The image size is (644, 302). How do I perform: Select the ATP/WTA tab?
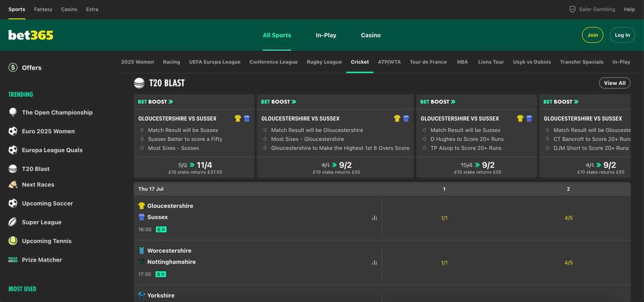[x=389, y=62]
